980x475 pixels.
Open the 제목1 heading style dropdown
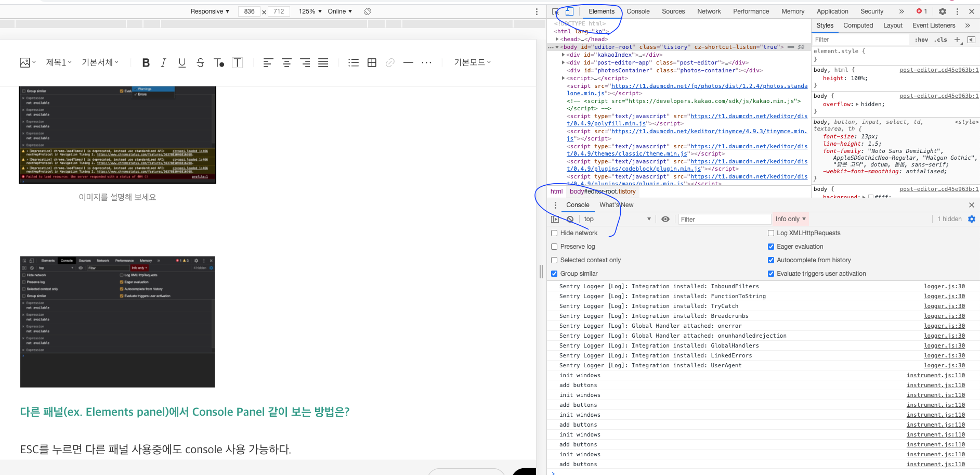pyautogui.click(x=59, y=62)
